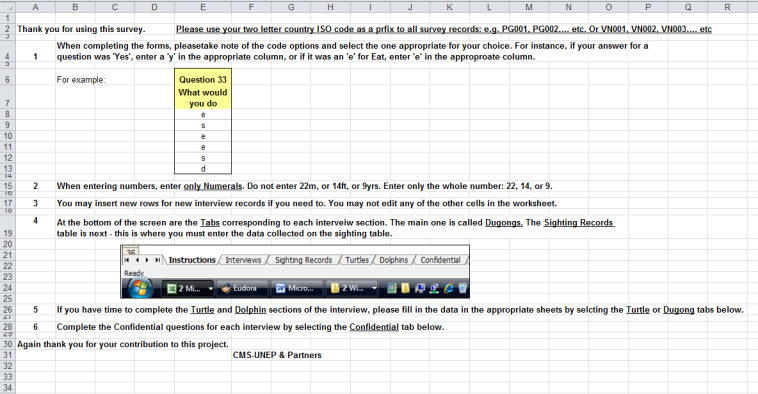Select column C header
Screen dimensions: 758x394
[x=115, y=7]
